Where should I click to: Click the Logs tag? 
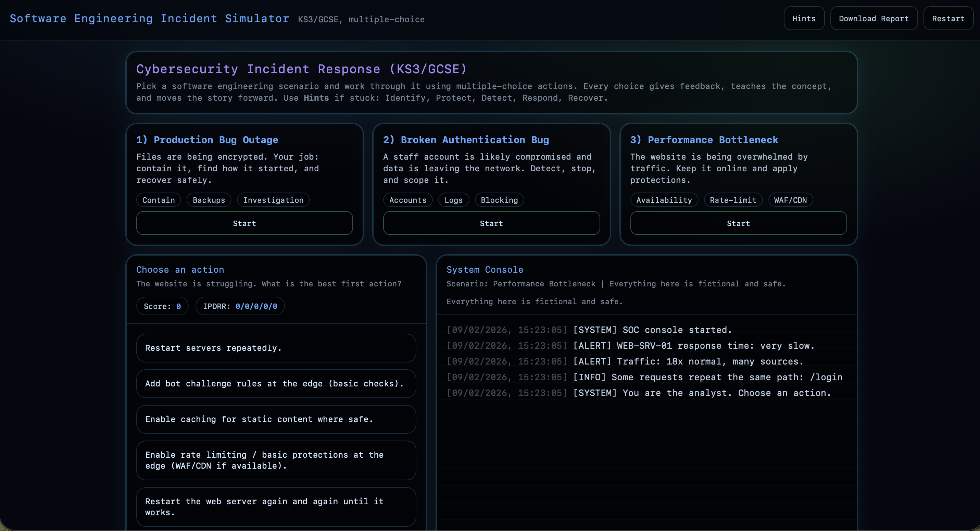(x=453, y=200)
